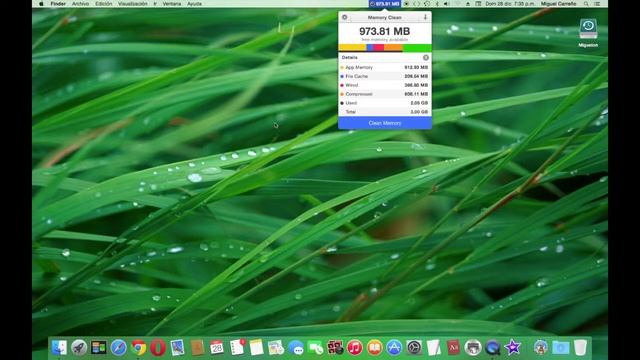Image resolution: width=640 pixels, height=360 pixels.
Task: Select the Compressed memory row
Action: 384,94
